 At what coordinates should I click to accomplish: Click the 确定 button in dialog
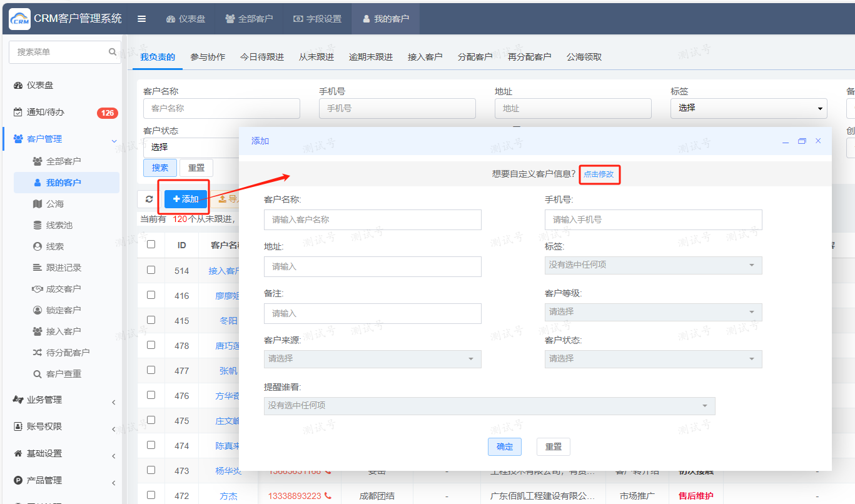click(x=504, y=446)
